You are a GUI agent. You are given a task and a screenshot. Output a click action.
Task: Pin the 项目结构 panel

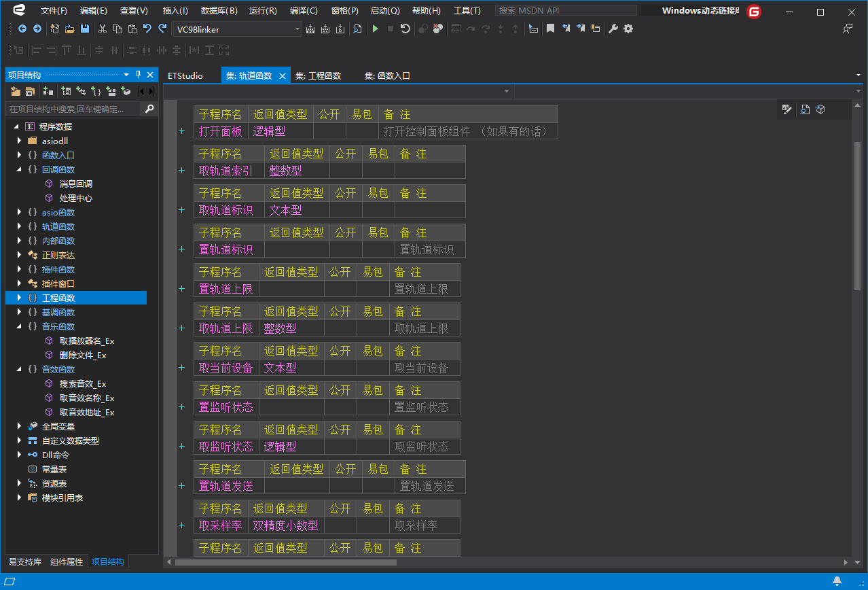point(139,75)
